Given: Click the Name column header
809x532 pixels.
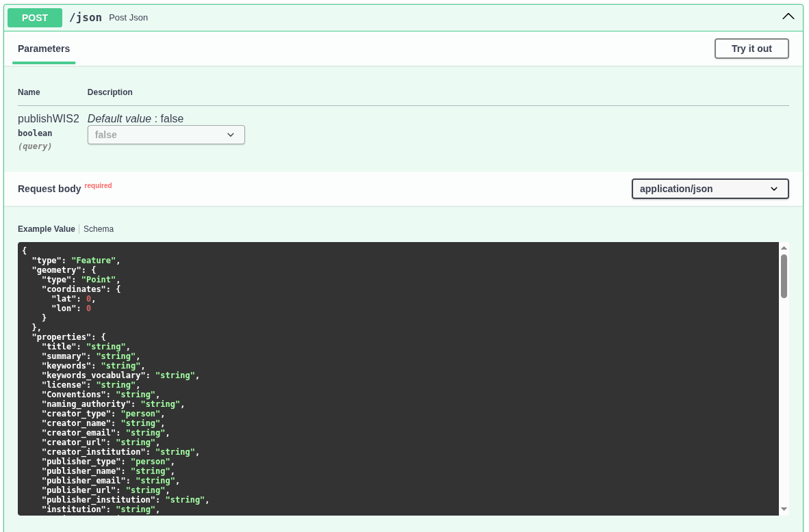Looking at the screenshot, I should tap(29, 92).
